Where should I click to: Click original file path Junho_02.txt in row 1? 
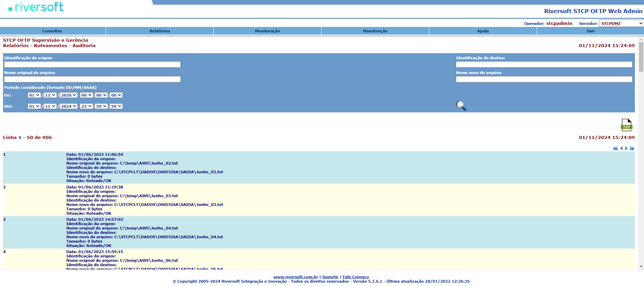[149, 163]
